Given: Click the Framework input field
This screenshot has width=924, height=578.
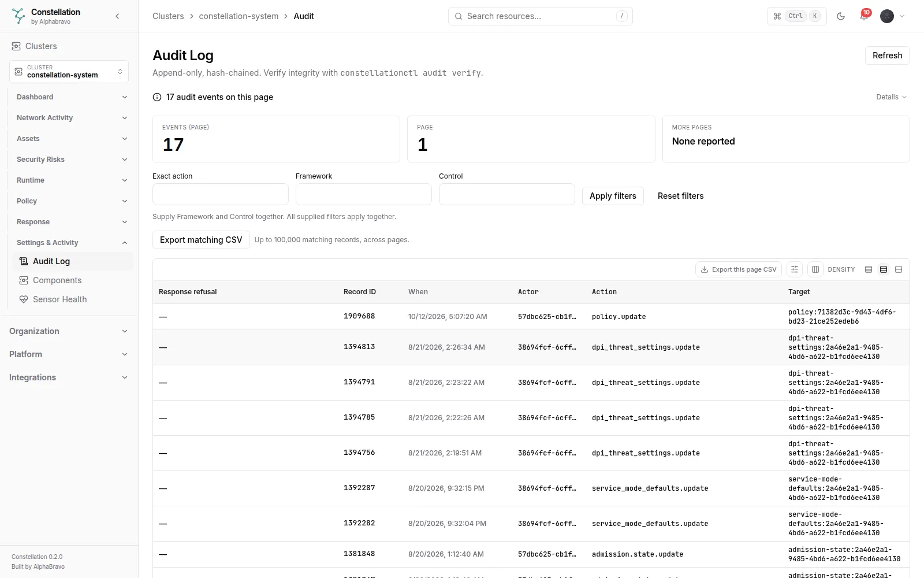Looking at the screenshot, I should click(364, 194).
